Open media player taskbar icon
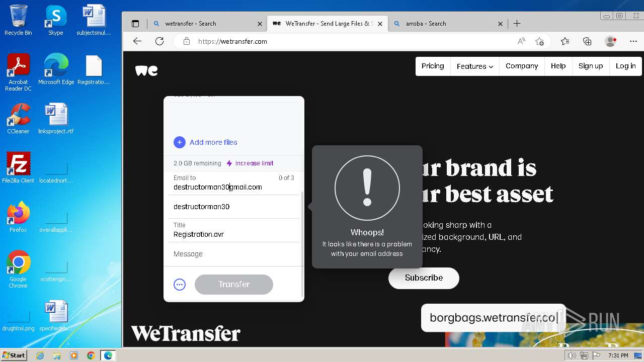 pos(74,355)
